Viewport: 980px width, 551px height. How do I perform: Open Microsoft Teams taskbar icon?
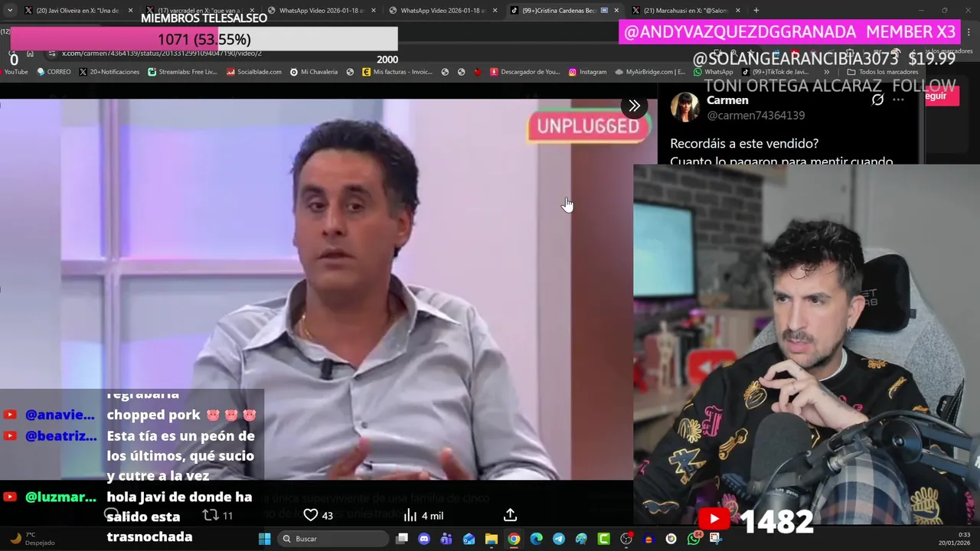point(446,539)
